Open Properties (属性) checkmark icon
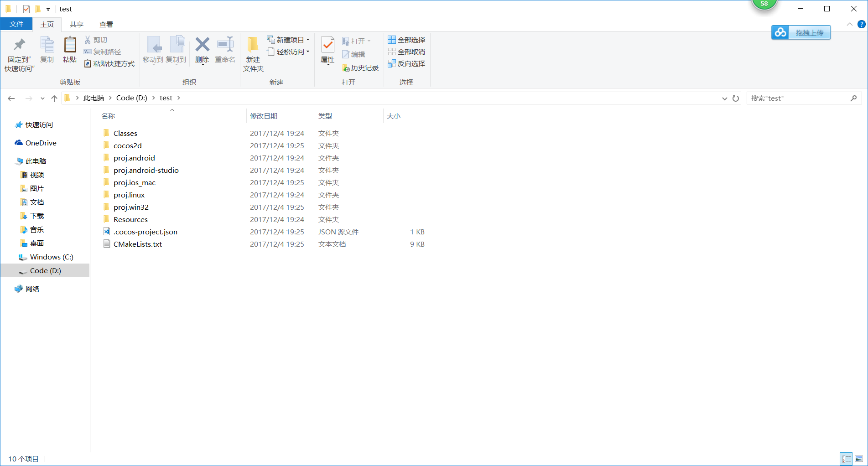Screen dimensions: 868x466 pyautogui.click(x=327, y=45)
